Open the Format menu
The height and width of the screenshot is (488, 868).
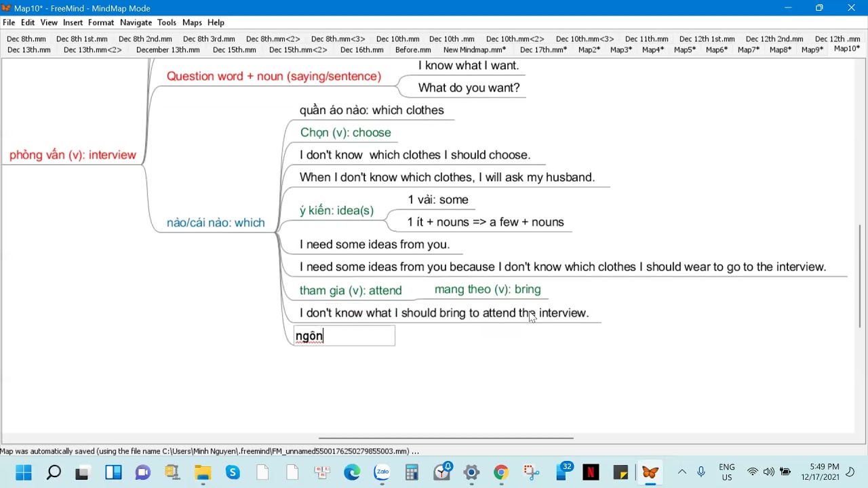coord(101,22)
